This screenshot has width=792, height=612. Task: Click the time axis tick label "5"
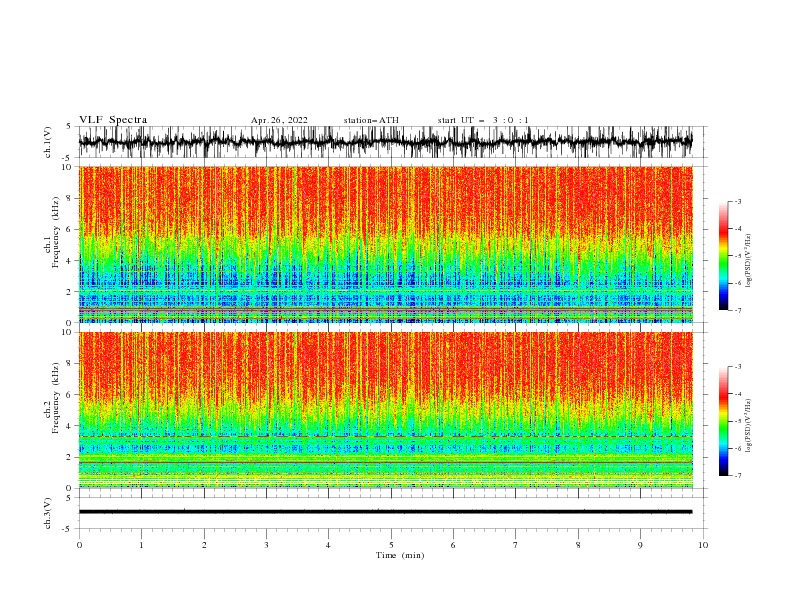[x=391, y=545]
